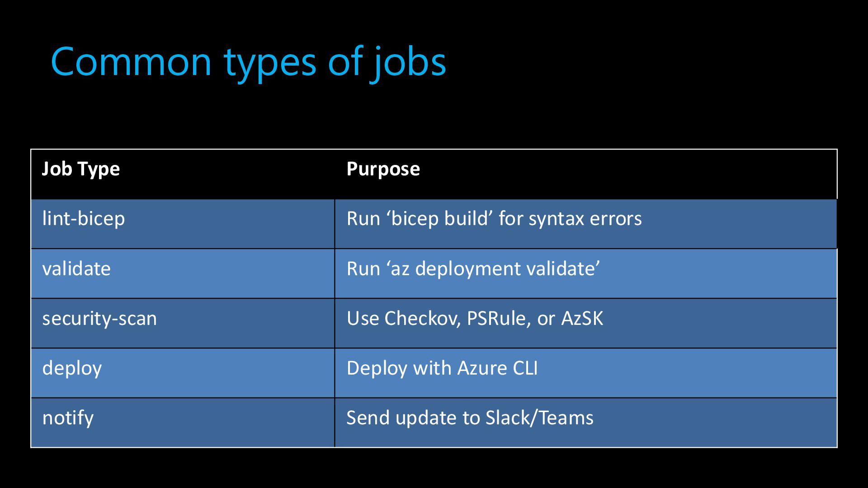The image size is (868, 488).
Task: Select the 'Purpose' column header
Action: (586, 174)
